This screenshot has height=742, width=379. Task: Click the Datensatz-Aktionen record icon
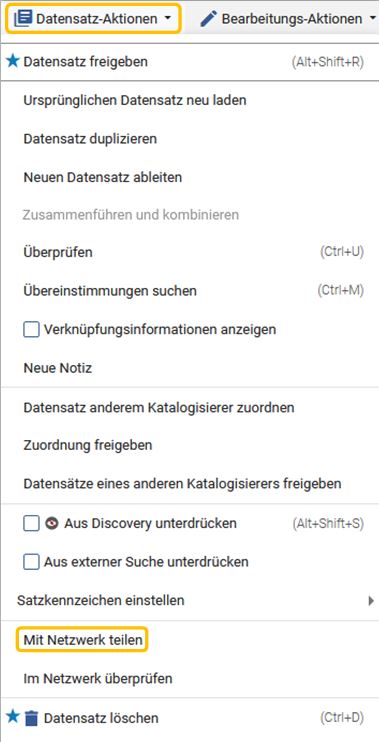(23, 19)
